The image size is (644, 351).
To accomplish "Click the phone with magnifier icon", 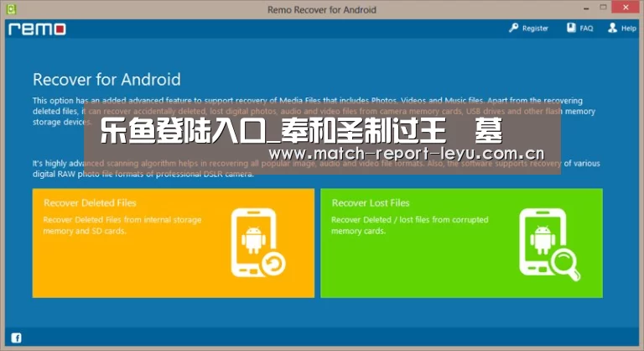I will tap(549, 244).
